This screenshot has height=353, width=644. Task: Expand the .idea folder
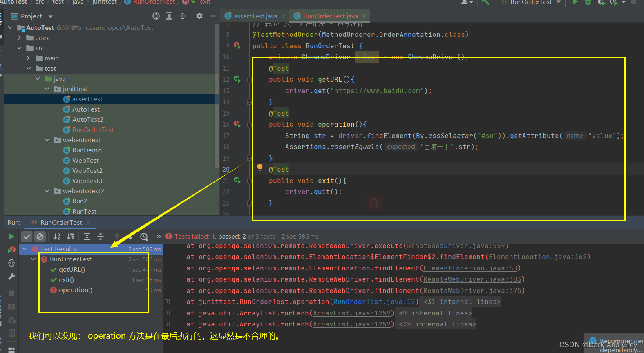19,38
